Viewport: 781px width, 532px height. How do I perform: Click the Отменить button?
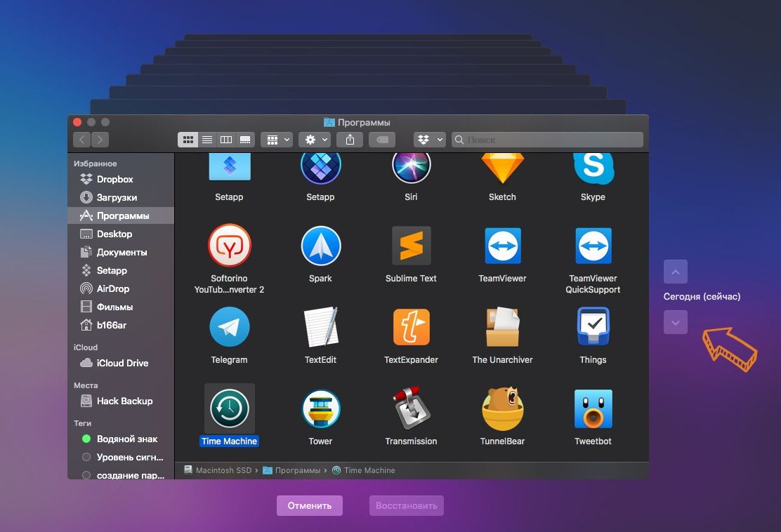309,505
